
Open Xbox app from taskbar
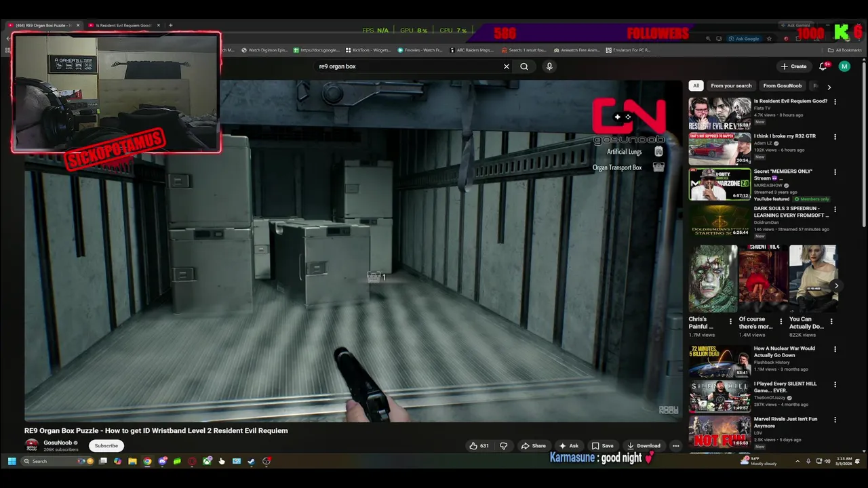tap(207, 462)
